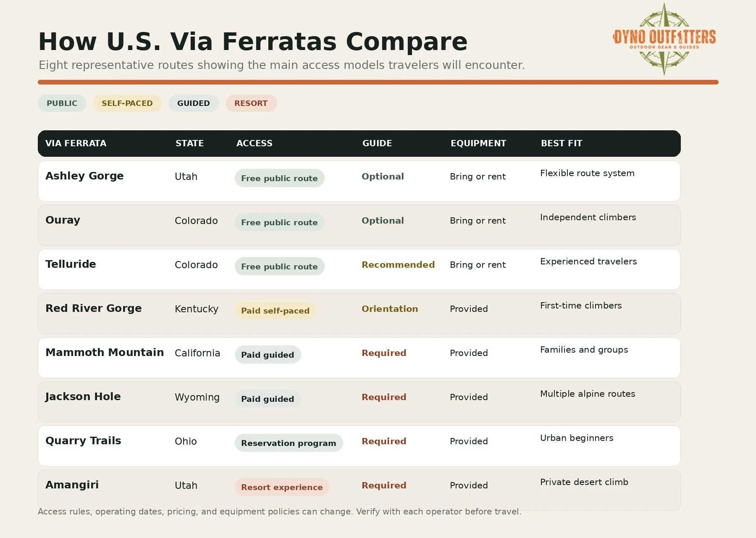Image resolution: width=756 pixels, height=538 pixels.
Task: Click the STATE column header
Action: click(x=189, y=143)
